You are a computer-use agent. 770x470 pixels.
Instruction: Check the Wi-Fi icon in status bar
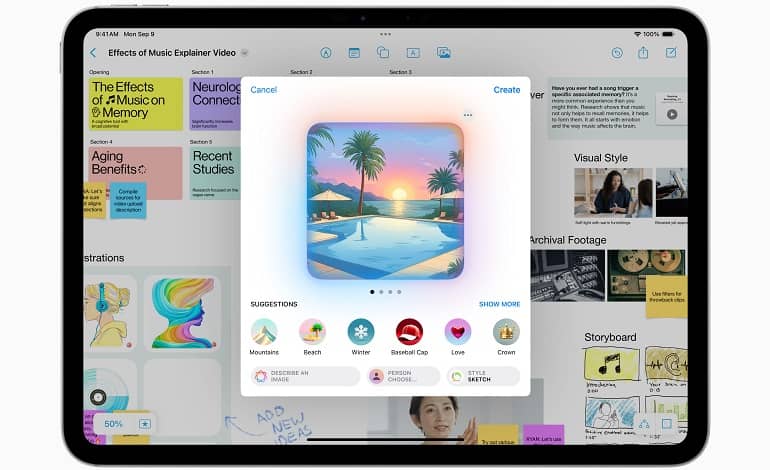(637, 34)
